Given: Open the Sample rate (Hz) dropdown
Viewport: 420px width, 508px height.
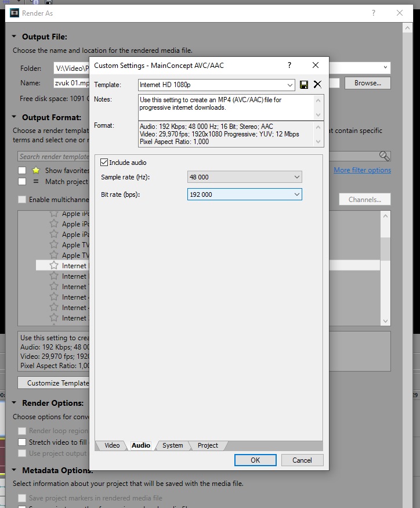Looking at the screenshot, I should tap(244, 177).
